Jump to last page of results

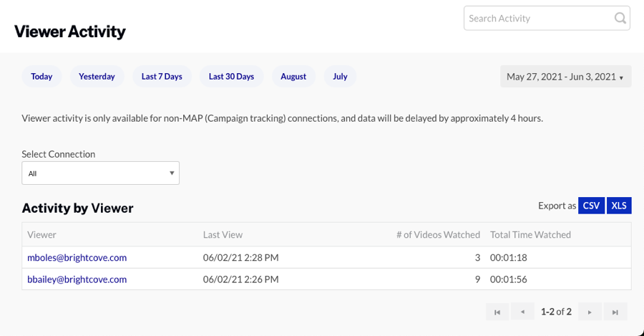(615, 312)
